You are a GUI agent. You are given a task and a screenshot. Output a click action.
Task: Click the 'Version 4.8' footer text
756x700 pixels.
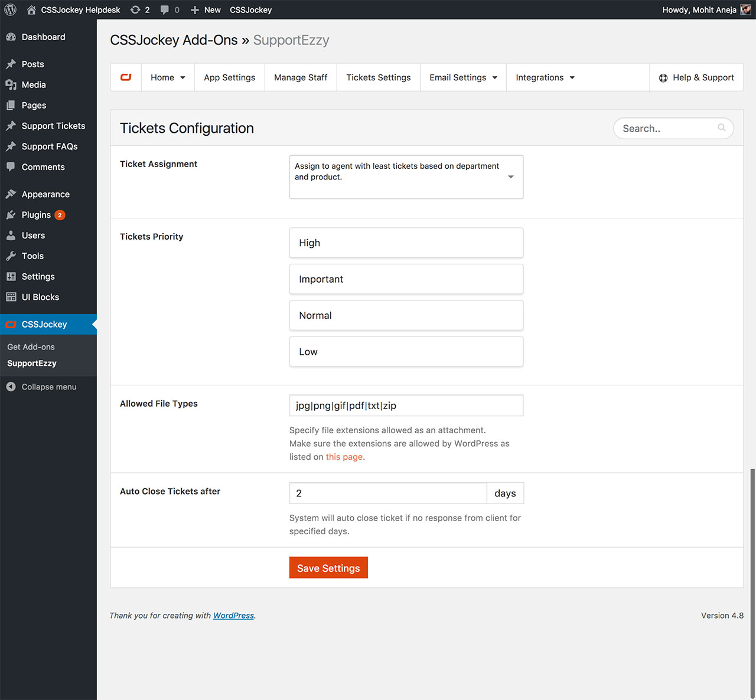click(722, 616)
